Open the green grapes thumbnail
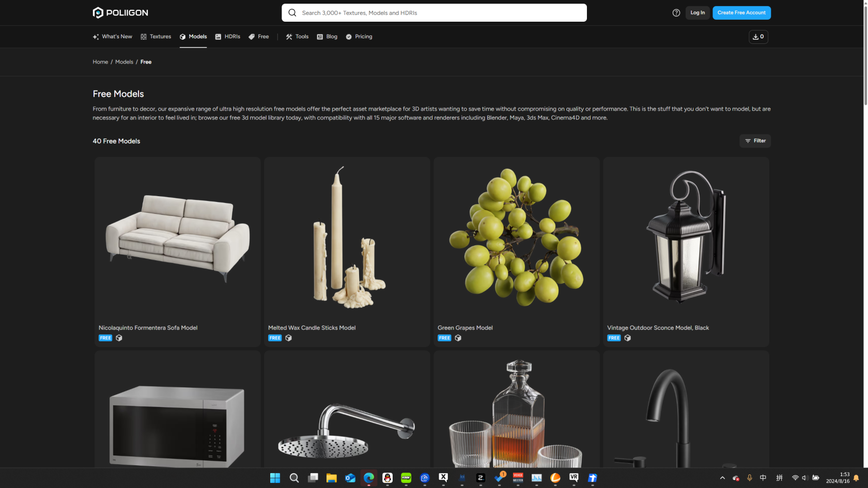868x488 pixels. pyautogui.click(x=517, y=239)
